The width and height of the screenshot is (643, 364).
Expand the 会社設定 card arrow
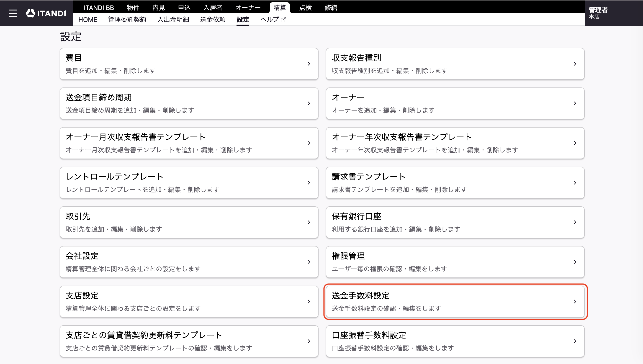click(x=309, y=262)
